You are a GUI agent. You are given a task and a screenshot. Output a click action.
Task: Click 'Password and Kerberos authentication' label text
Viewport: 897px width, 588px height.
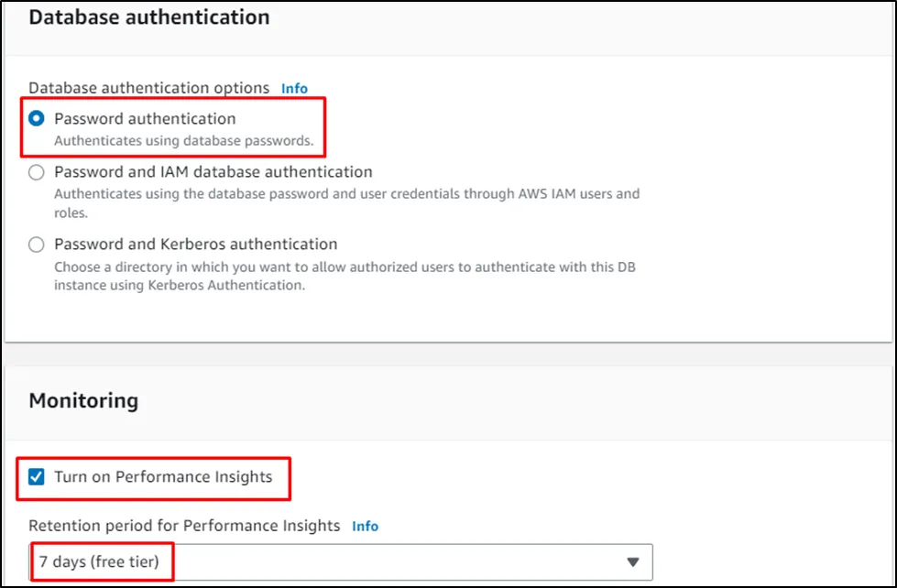(195, 245)
